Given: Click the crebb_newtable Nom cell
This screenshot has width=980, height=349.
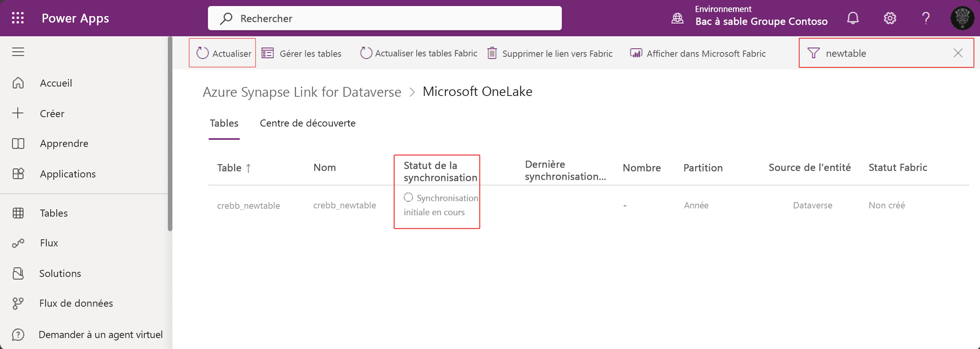Looking at the screenshot, I should click(344, 205).
